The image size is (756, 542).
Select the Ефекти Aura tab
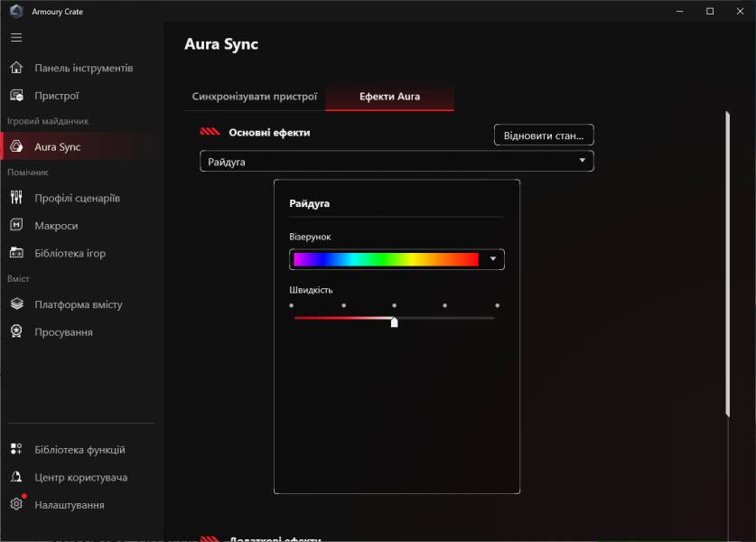pos(389,97)
